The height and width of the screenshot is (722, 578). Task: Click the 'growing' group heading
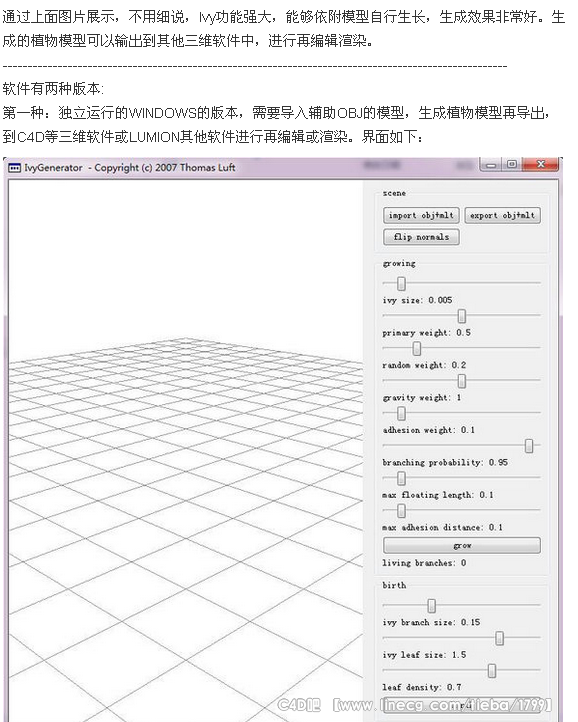399,264
